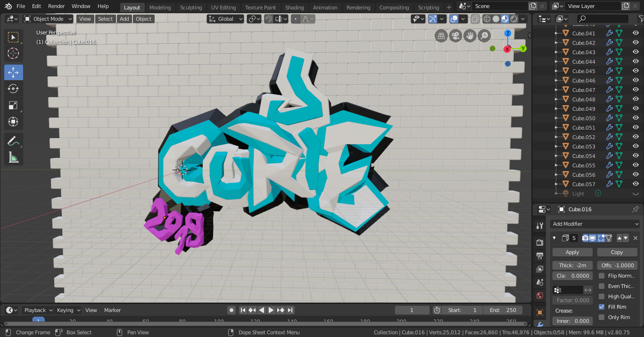Click the Apply modifier button
Viewport: 644px width, 337px height.
572,252
